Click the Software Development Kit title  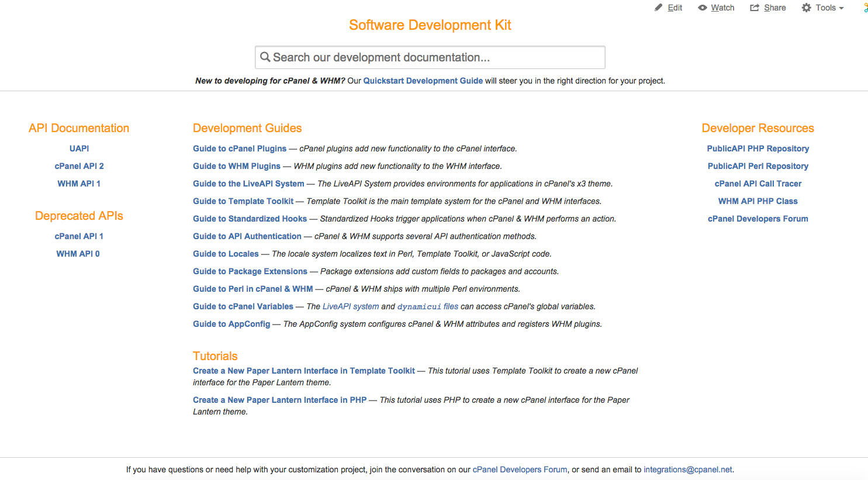point(430,25)
